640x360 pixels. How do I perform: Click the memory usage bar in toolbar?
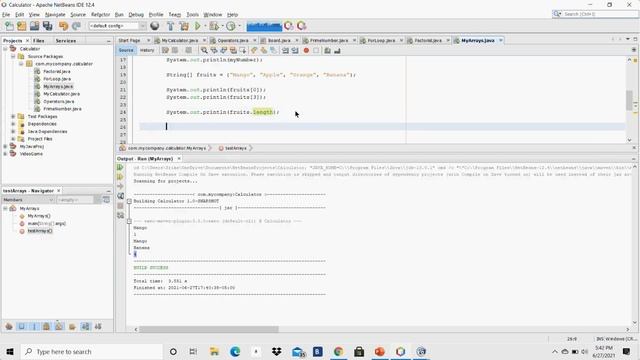click(x=264, y=26)
